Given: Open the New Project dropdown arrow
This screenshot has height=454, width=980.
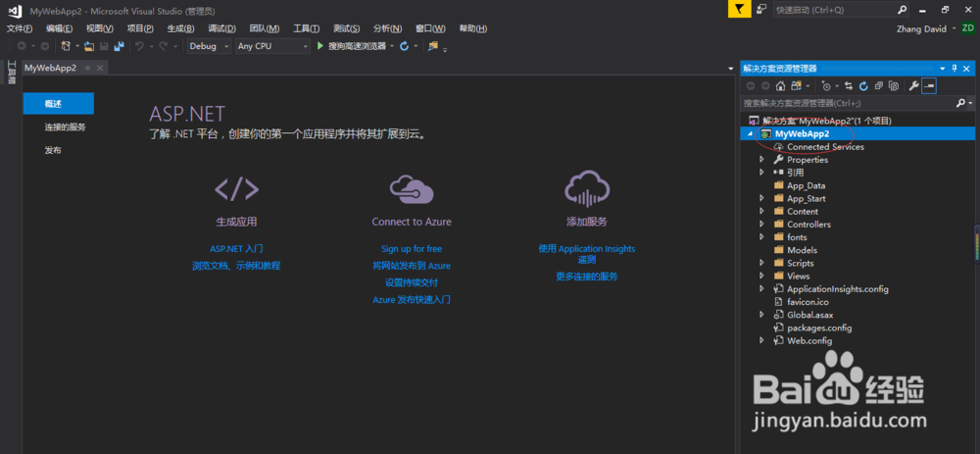Looking at the screenshot, I should click(76, 46).
